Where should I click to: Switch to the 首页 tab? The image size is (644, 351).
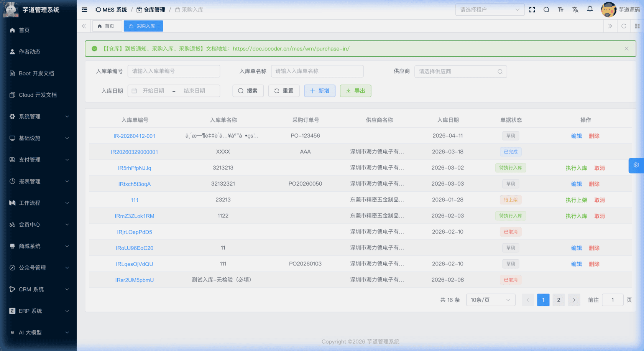(107, 26)
